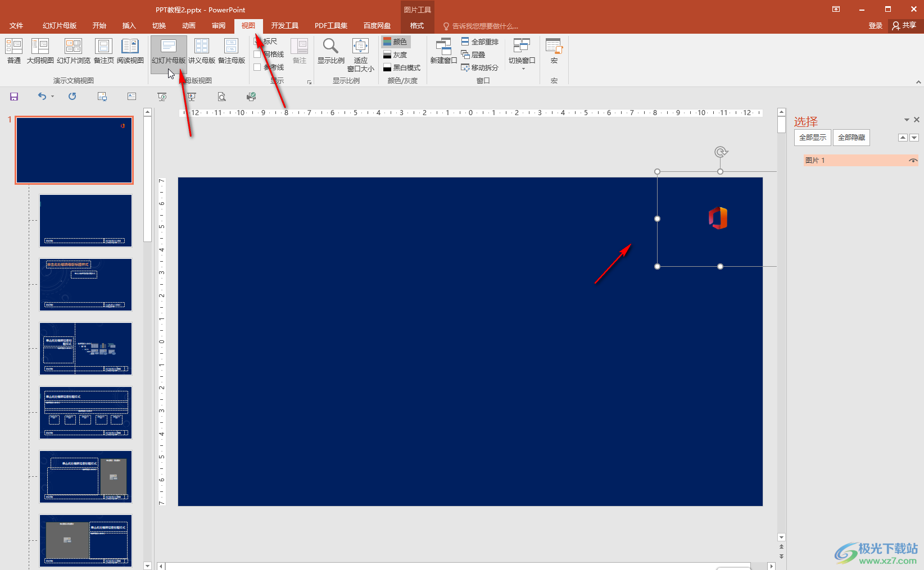Click the rotation handle above the picture
The height and width of the screenshot is (570, 924).
pos(721,152)
